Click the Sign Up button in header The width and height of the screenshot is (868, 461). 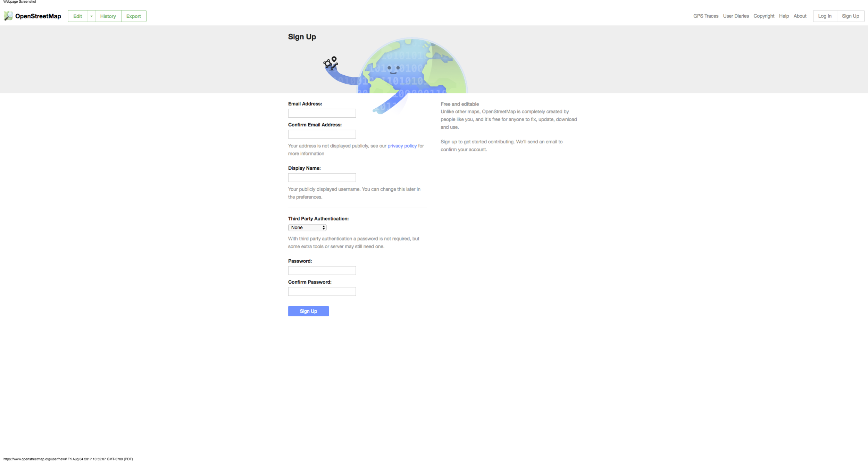850,16
